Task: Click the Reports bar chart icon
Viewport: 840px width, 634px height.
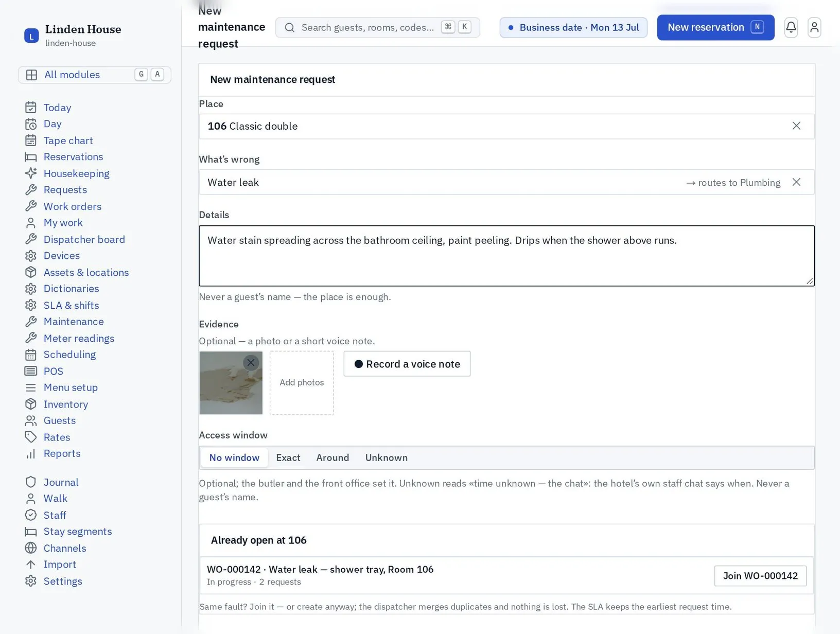Action: coord(31,453)
